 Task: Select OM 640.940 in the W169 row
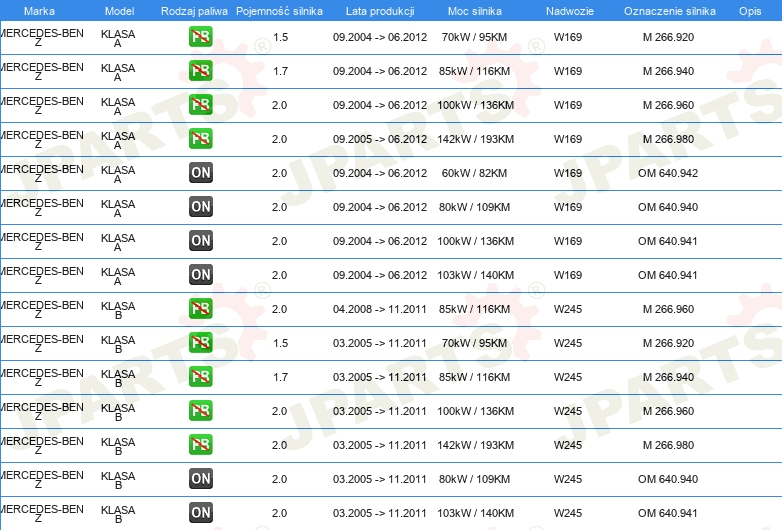tap(668, 207)
